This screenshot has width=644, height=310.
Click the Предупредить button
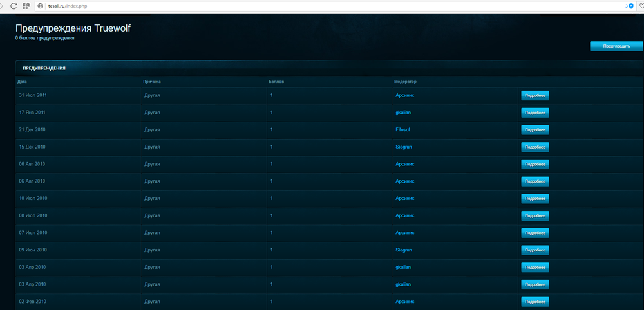click(x=616, y=46)
